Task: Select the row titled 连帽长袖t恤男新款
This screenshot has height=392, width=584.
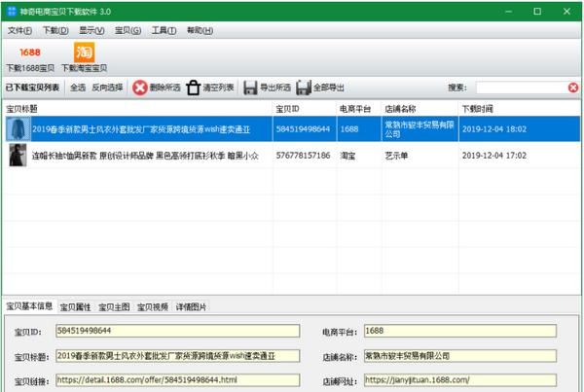Action: point(292,156)
